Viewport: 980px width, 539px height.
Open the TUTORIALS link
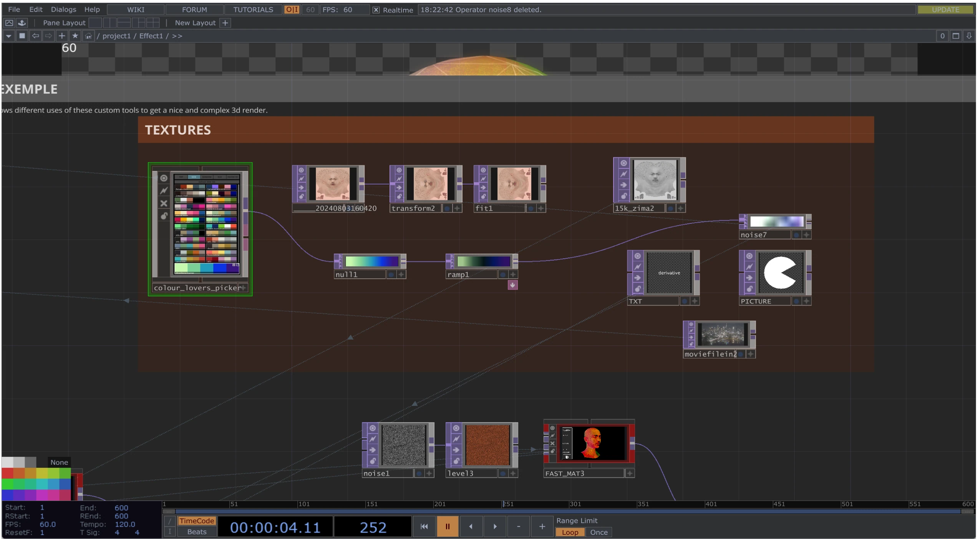[x=253, y=10]
